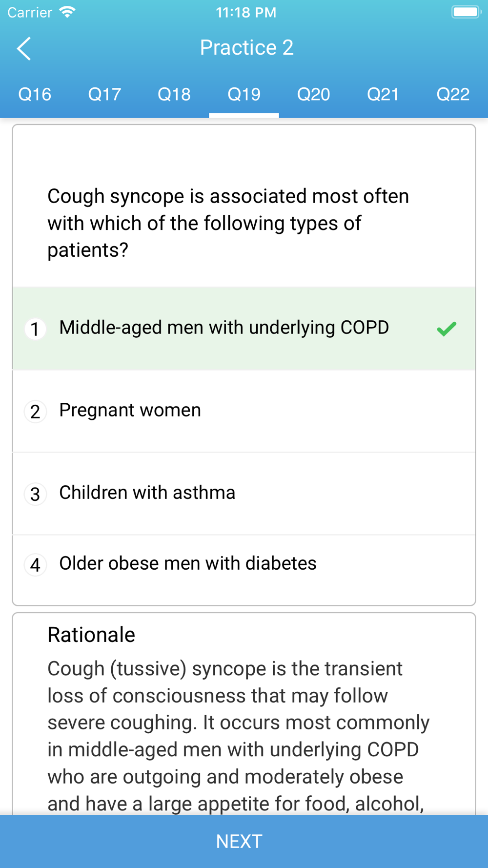
Task: Click the Wi-Fi status icon
Action: pyautogui.click(x=68, y=12)
